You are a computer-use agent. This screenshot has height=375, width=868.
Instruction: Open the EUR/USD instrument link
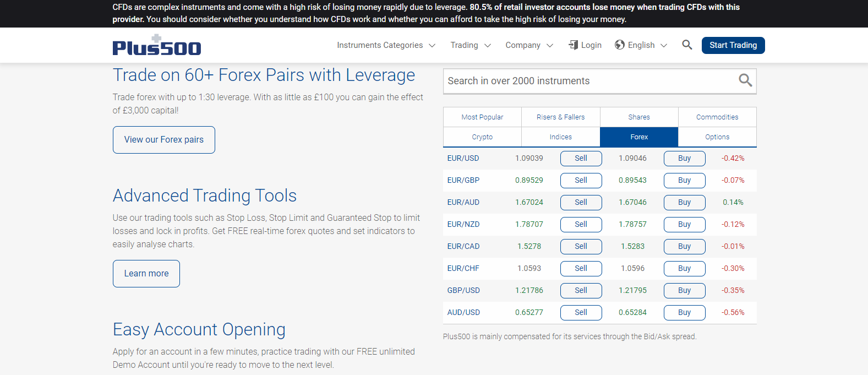pyautogui.click(x=463, y=158)
